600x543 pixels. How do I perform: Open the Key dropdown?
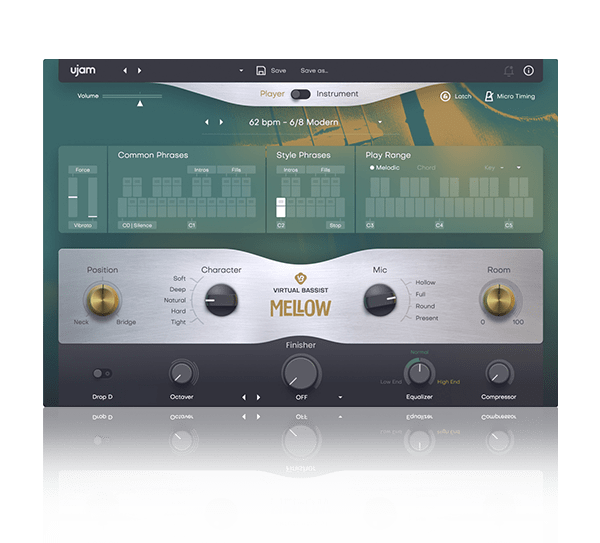pos(494,168)
